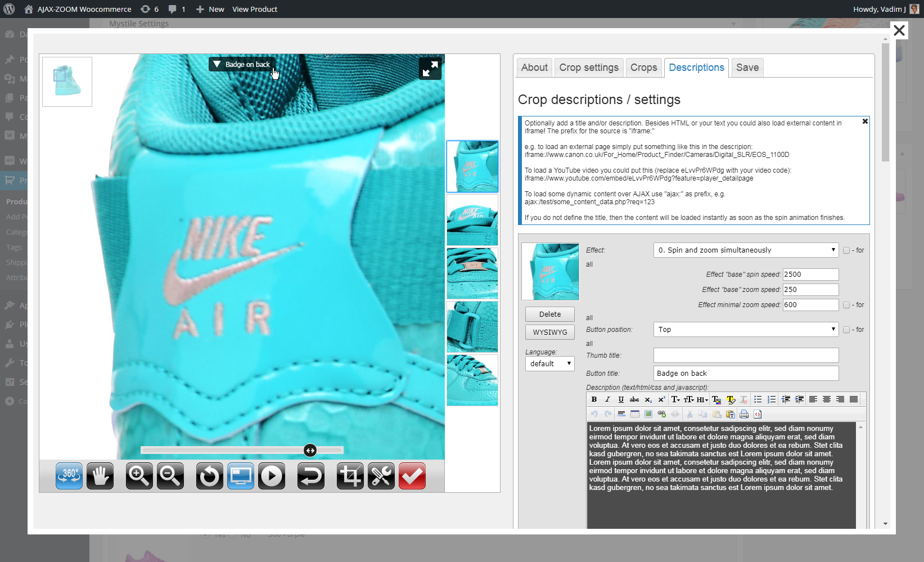Expand the 'Badge on back' description button
924x562 pixels.
click(242, 65)
